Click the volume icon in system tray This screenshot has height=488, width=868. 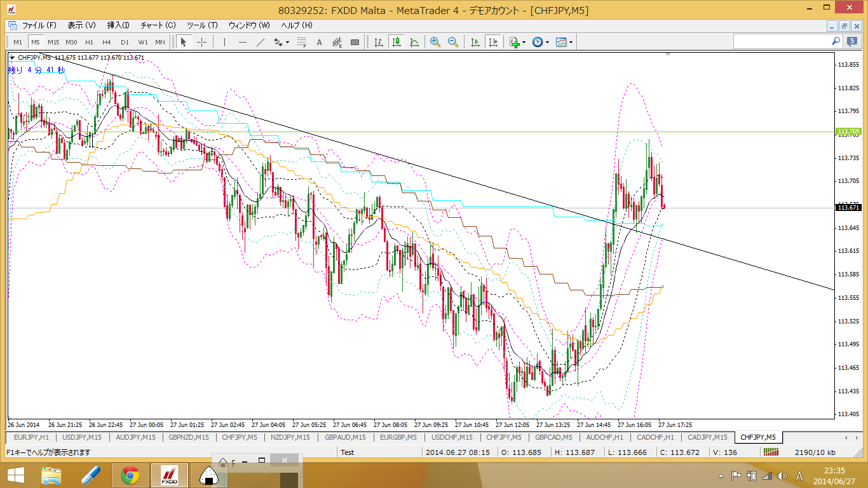782,475
